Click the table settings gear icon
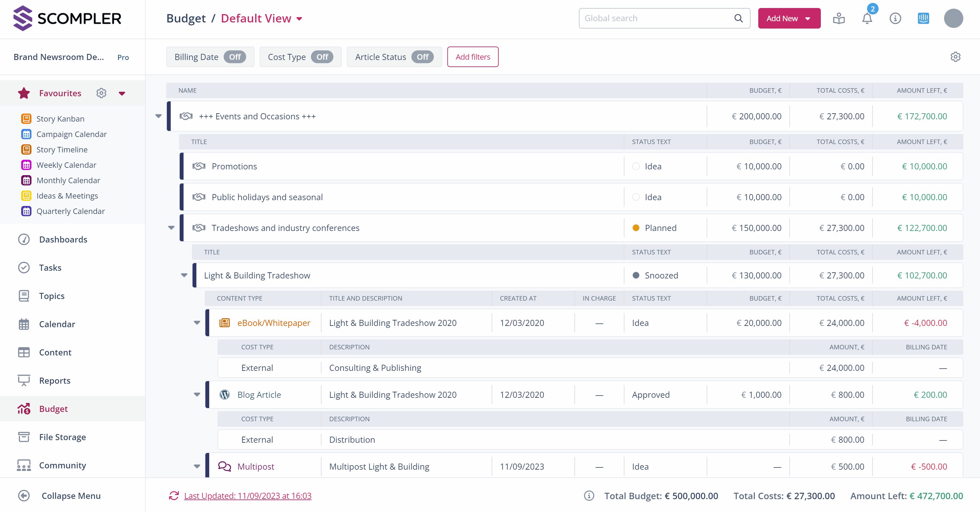 [x=955, y=57]
